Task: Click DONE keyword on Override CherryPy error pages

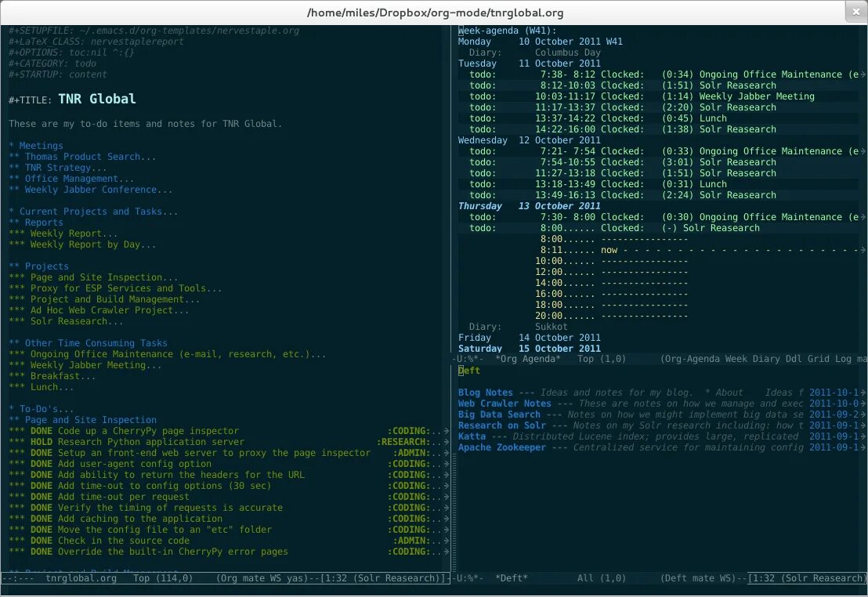Action: click(42, 552)
